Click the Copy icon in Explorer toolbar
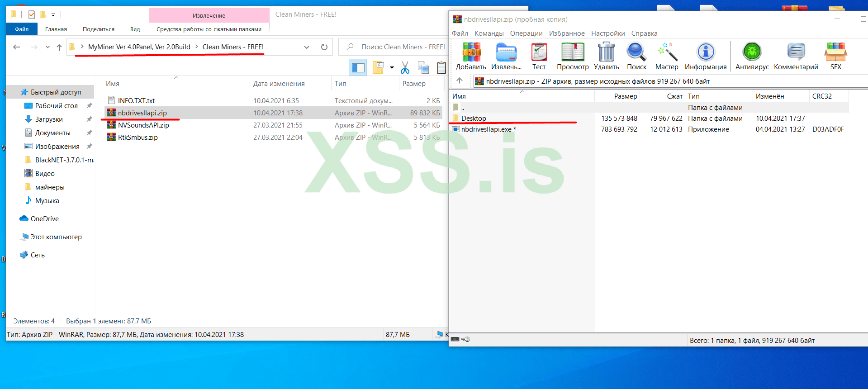 423,67
